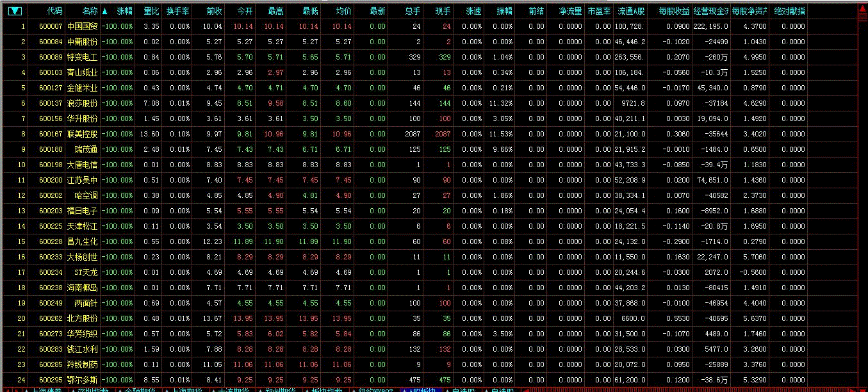Click the 流通A股 column header
This screenshot has height=392, width=868.
[x=631, y=11]
